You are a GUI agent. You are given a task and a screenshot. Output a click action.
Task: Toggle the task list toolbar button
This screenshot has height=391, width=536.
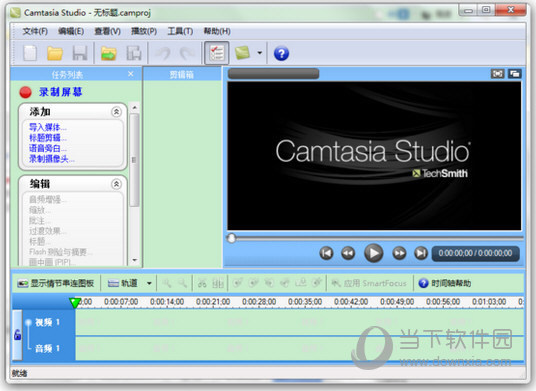click(x=216, y=53)
